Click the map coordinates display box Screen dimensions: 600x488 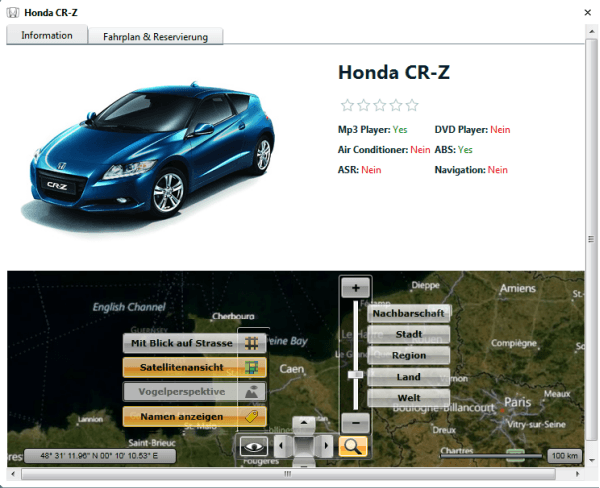coord(99,456)
